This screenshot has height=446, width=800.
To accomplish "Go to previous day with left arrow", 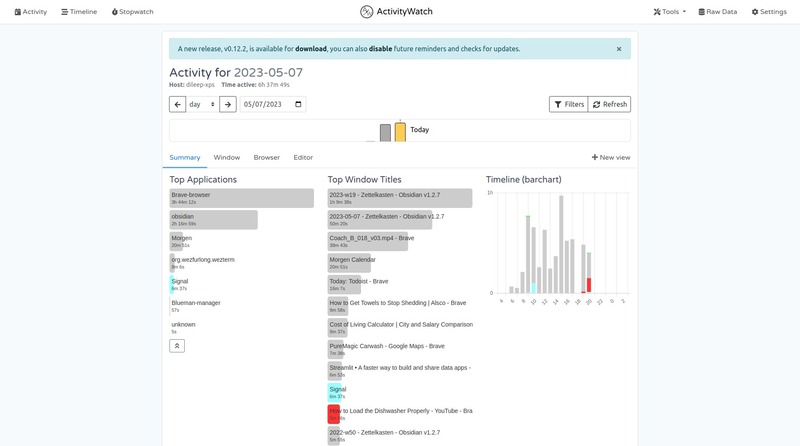I will pos(177,104).
